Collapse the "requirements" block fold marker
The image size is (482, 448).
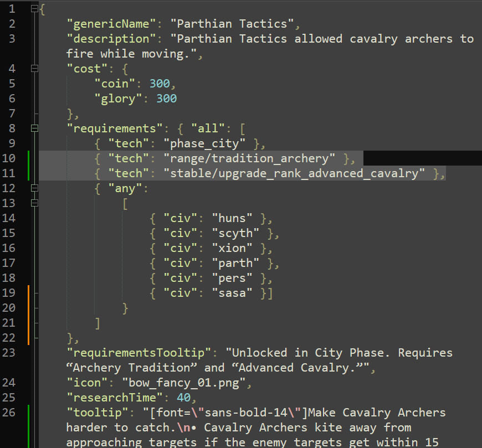point(35,128)
